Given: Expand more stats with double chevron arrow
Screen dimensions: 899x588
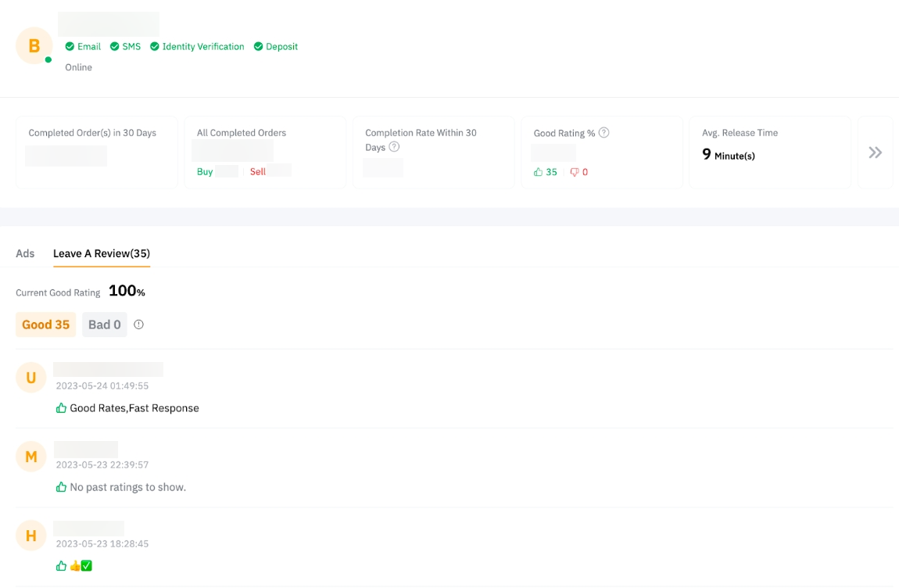Looking at the screenshot, I should click(875, 152).
